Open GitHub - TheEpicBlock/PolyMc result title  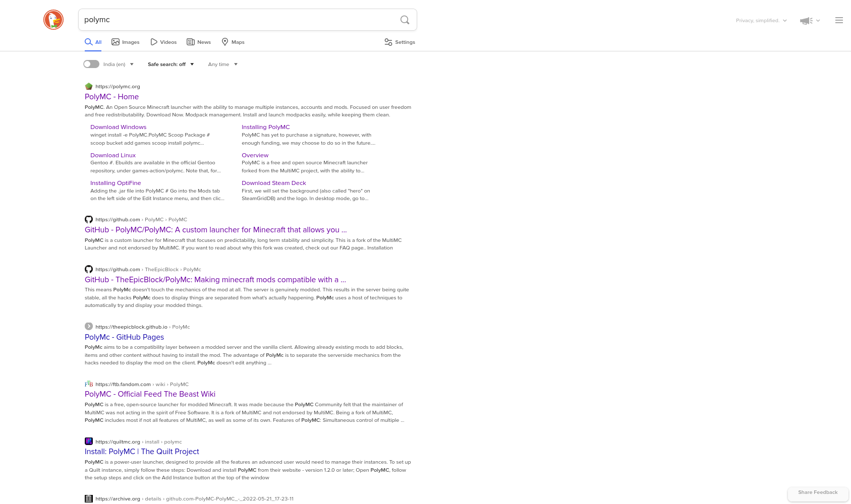pos(215,280)
